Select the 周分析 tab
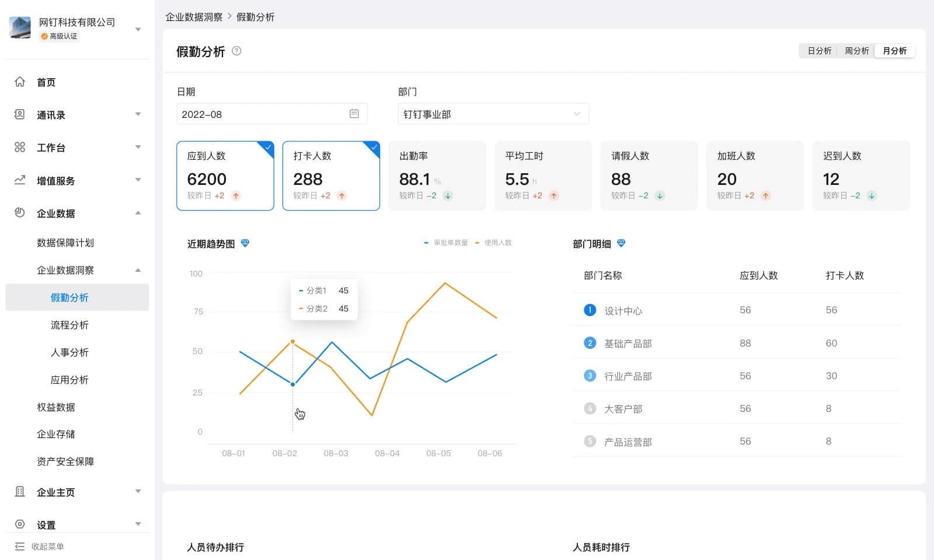This screenshot has height=560, width=934. [x=856, y=51]
